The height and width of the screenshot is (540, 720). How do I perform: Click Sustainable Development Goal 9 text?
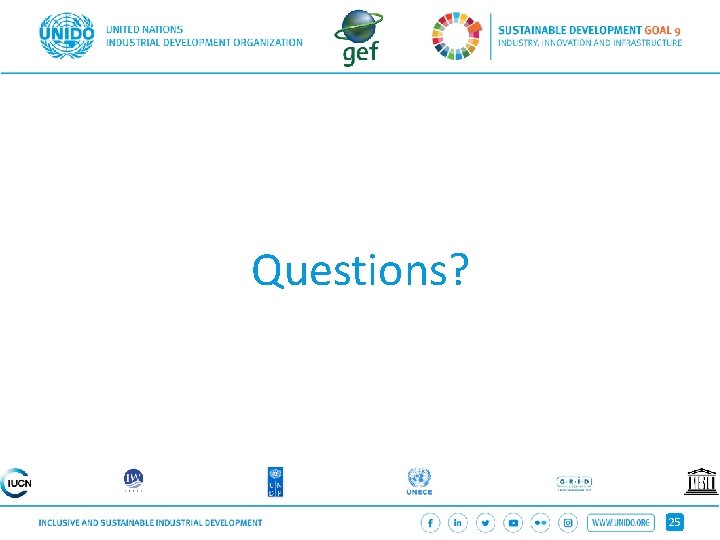click(x=589, y=30)
